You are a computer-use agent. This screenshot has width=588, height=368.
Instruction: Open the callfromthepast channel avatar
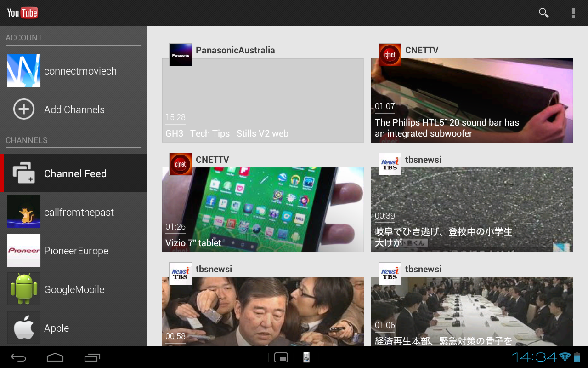tap(24, 212)
